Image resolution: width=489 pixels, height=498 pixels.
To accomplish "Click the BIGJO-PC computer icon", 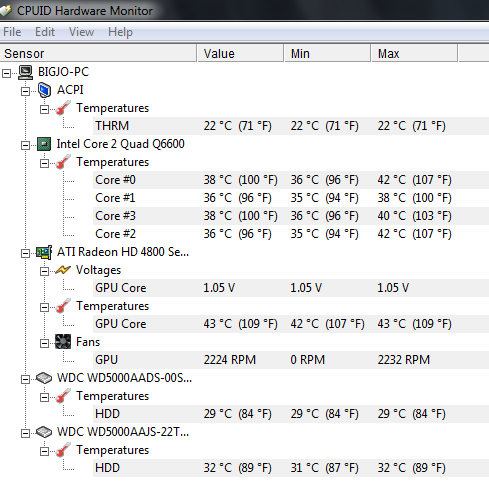I will point(26,72).
